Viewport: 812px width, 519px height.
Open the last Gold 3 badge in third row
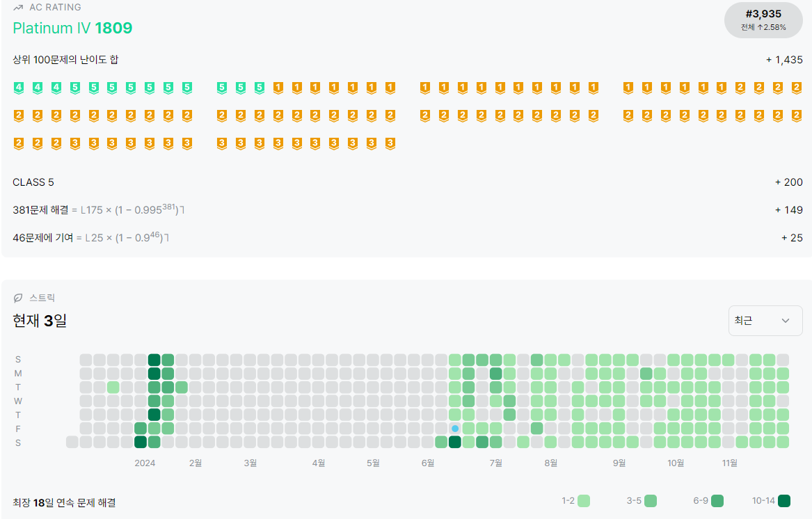[390, 143]
